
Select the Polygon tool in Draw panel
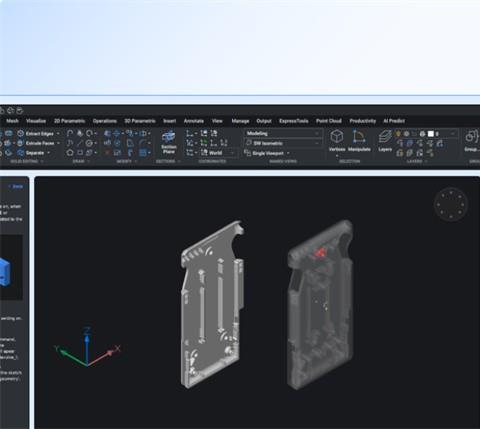[x=70, y=153]
